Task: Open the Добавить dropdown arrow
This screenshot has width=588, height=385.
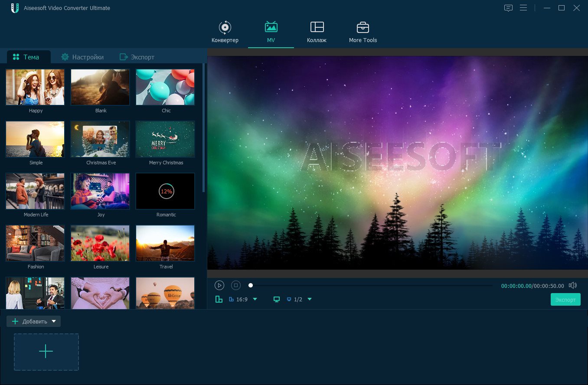Action: 54,321
